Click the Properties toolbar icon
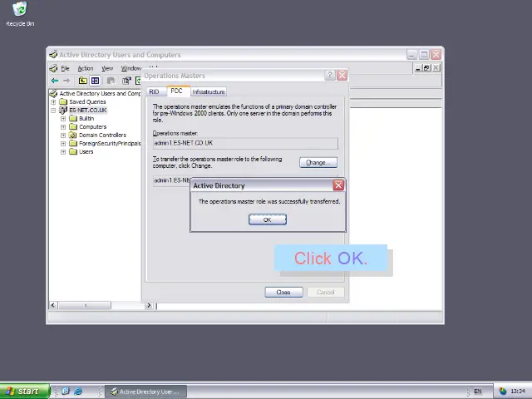This screenshot has width=532, height=399. point(126,81)
